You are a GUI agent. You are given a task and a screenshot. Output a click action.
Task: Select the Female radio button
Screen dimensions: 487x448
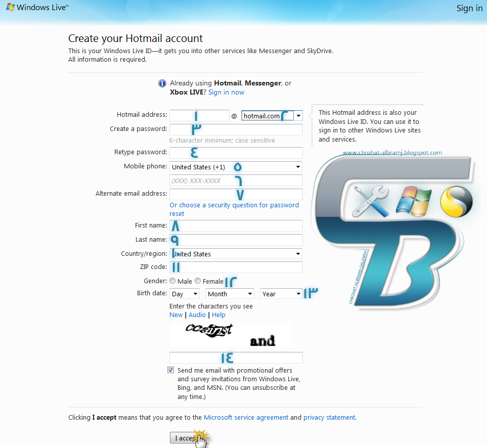pyautogui.click(x=198, y=281)
